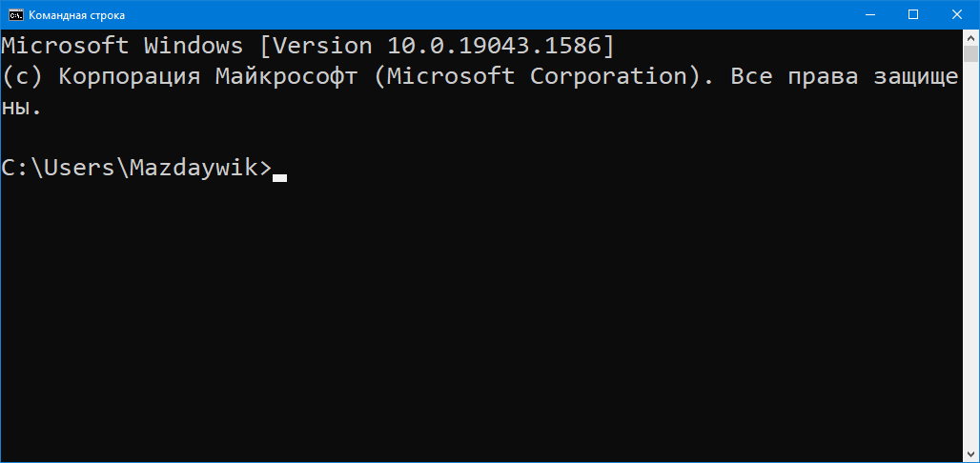The image size is (980, 463).
Task: Click the C: drive letter in prompt
Action: pyautogui.click(x=15, y=168)
